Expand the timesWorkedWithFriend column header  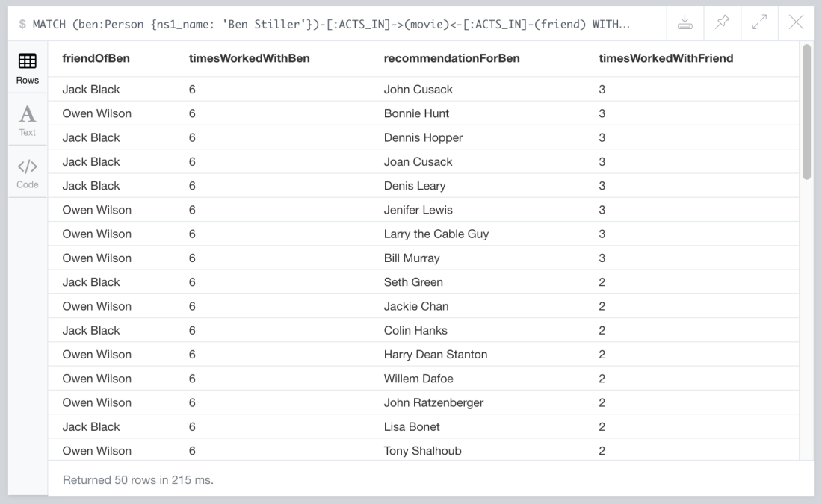tap(665, 58)
